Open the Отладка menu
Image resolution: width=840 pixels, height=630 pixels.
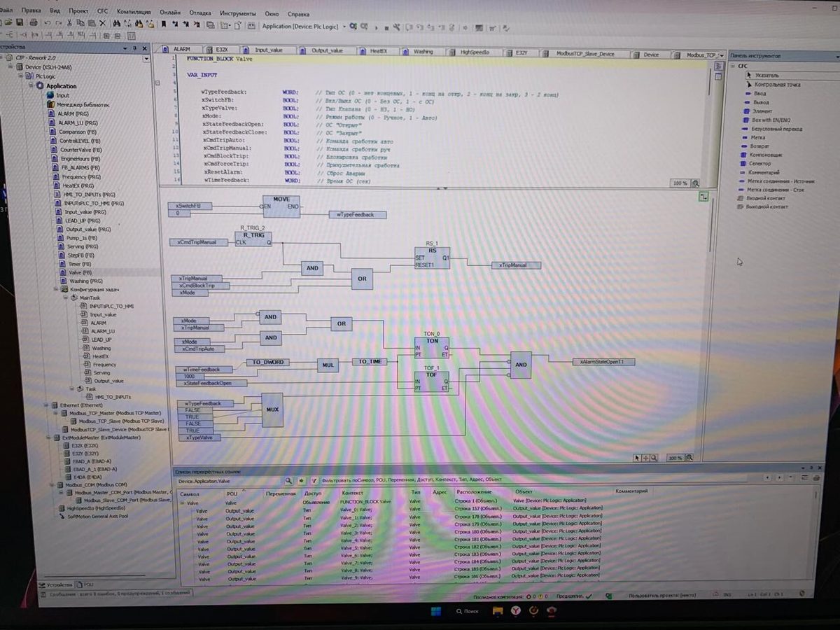[x=199, y=13]
